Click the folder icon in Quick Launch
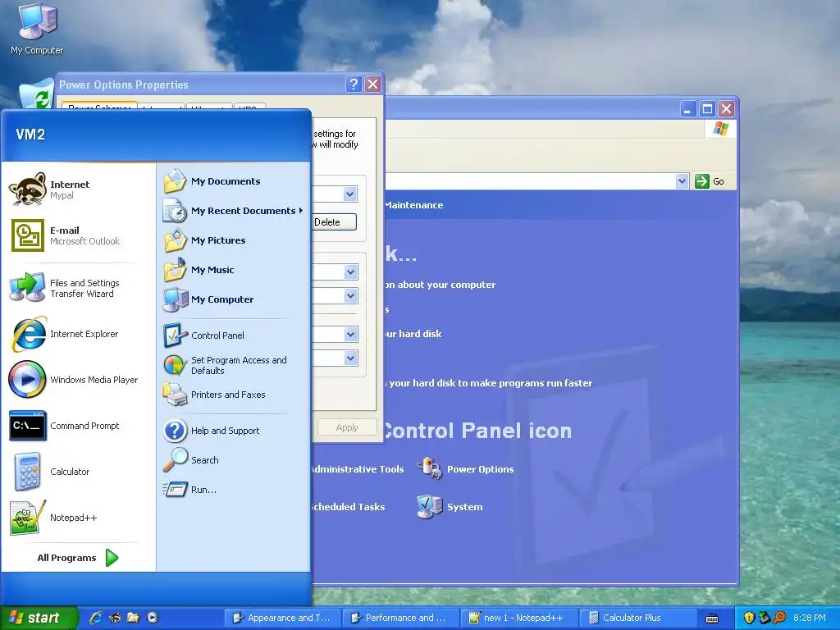The height and width of the screenshot is (630, 840). 134,618
